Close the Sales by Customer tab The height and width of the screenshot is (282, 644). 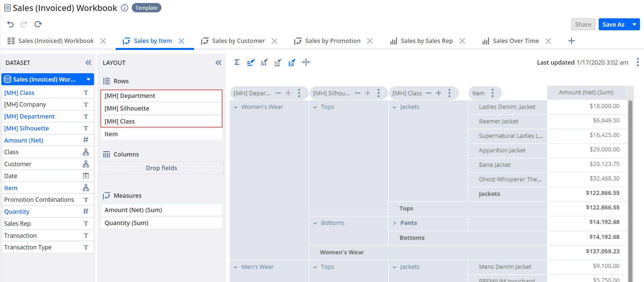pos(274,41)
